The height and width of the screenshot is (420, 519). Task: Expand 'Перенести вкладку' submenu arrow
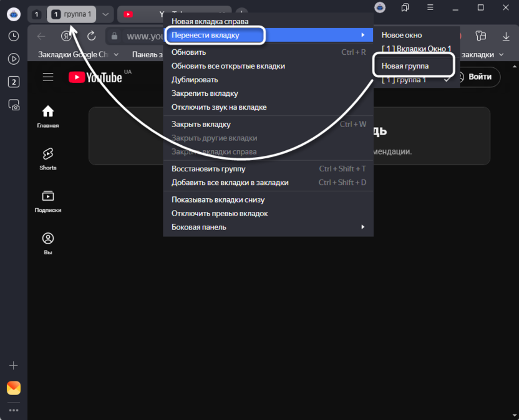click(x=363, y=35)
